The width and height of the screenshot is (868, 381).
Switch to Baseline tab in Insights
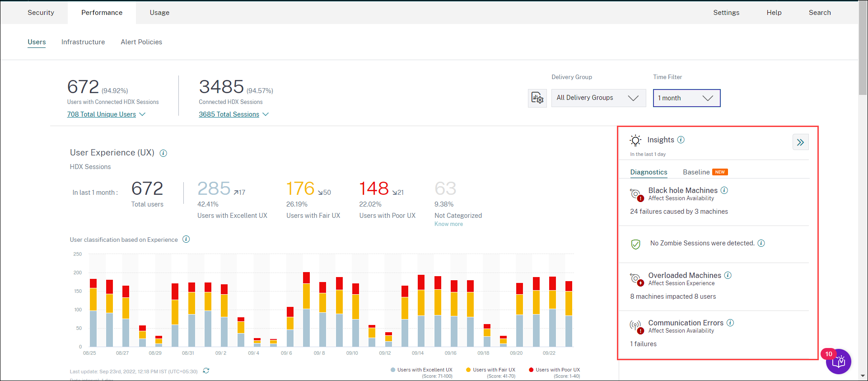[x=696, y=172]
